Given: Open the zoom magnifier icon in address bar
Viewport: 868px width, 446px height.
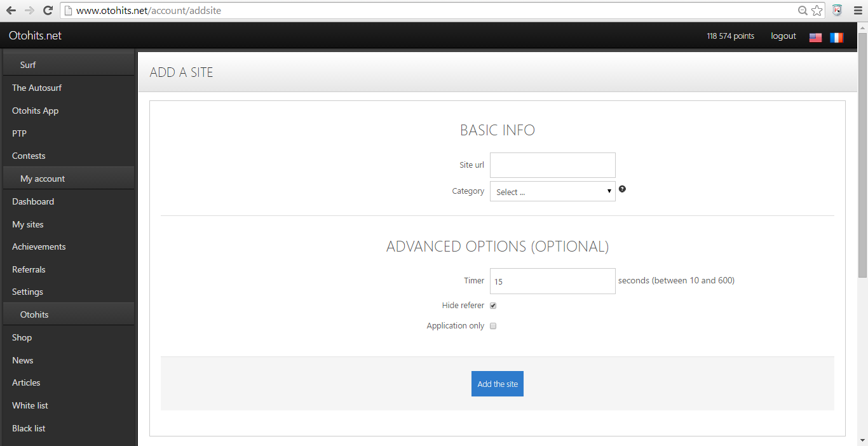Looking at the screenshot, I should click(x=803, y=10).
